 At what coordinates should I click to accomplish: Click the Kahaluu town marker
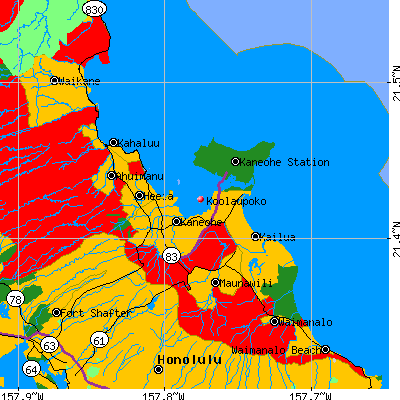[x=113, y=143]
